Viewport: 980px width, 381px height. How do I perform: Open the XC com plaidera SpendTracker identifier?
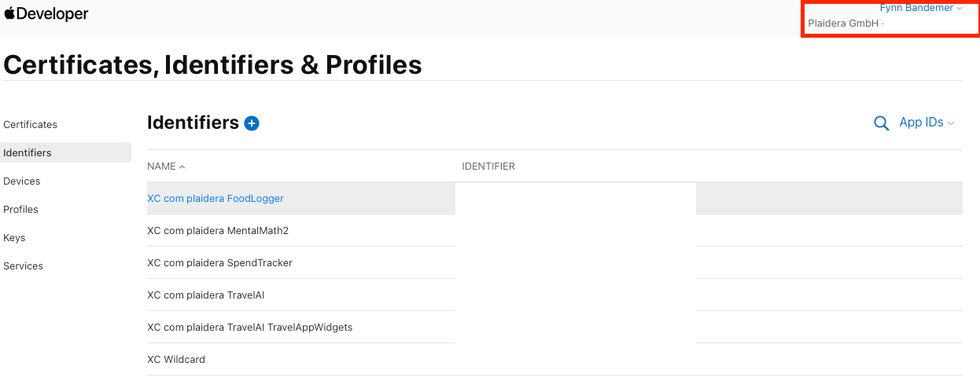pyautogui.click(x=219, y=263)
